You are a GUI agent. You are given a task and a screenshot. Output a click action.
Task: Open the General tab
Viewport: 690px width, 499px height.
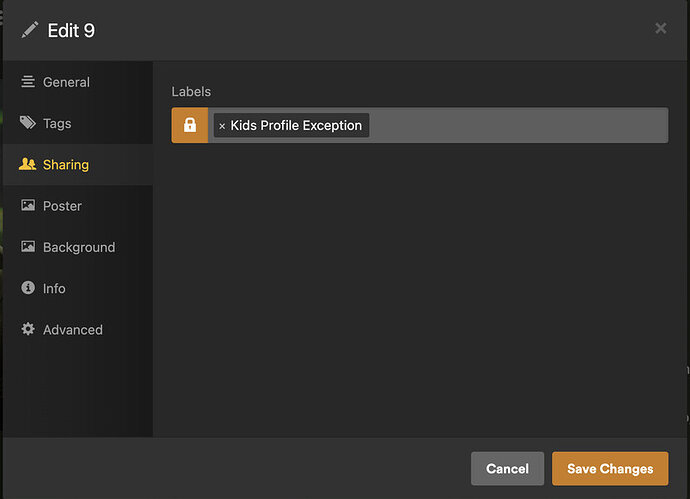coord(66,82)
